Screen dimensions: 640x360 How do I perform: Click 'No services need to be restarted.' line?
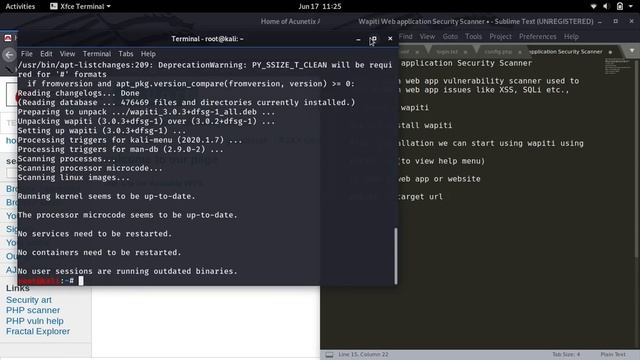point(95,234)
